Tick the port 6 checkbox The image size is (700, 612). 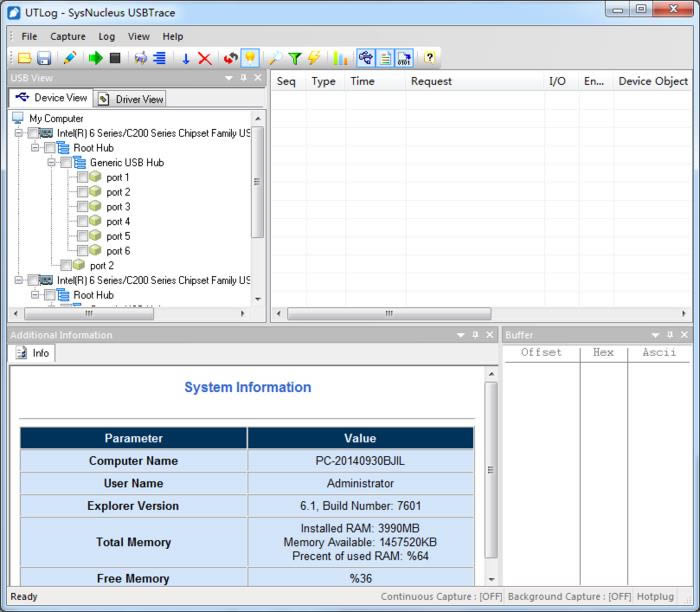coord(83,251)
